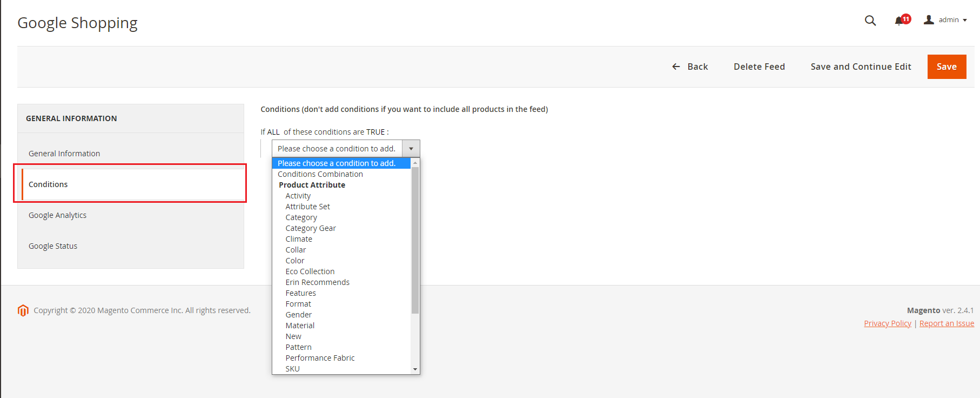Go Back to the feed list
980x398 pixels.
click(690, 67)
